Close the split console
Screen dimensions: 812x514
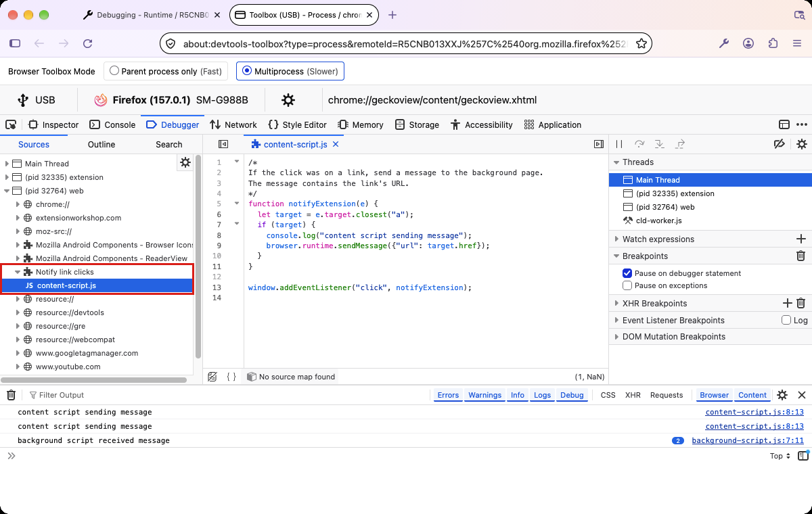[802, 395]
